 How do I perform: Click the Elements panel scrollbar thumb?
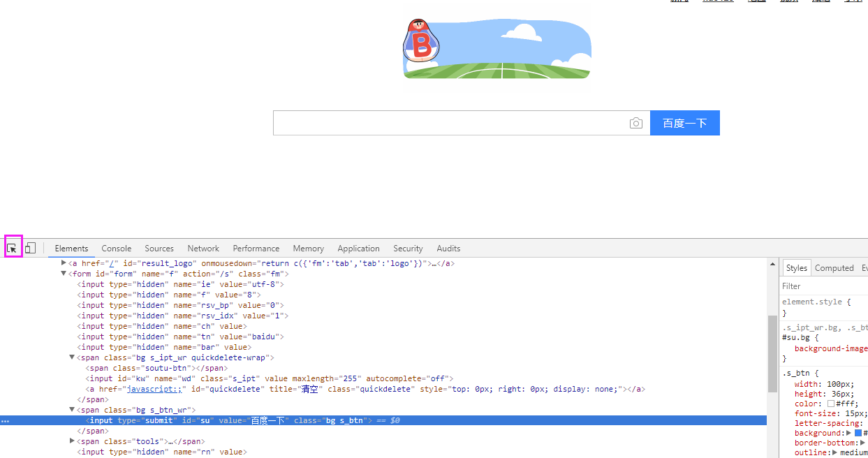772,353
